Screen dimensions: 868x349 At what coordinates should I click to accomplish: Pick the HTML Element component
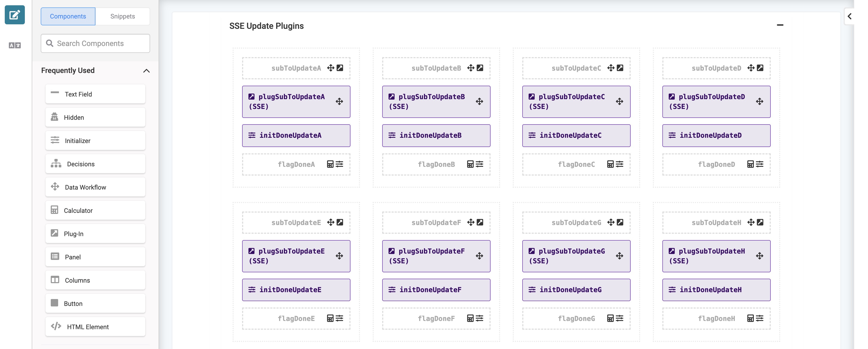click(95, 327)
